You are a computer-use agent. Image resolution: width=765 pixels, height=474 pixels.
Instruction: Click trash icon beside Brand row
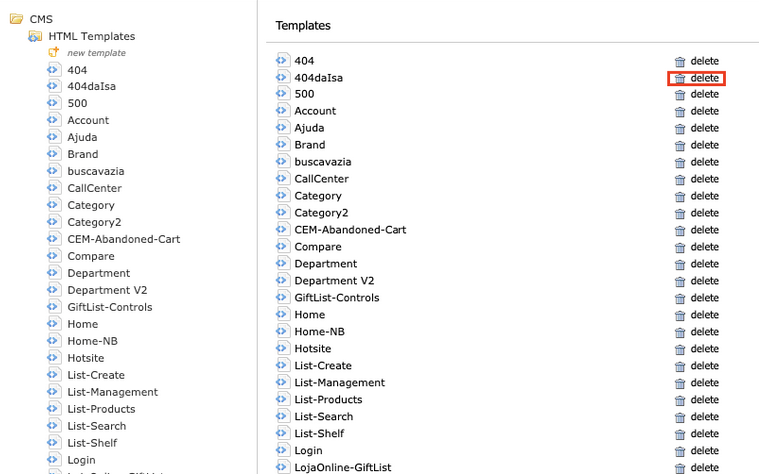(x=680, y=146)
